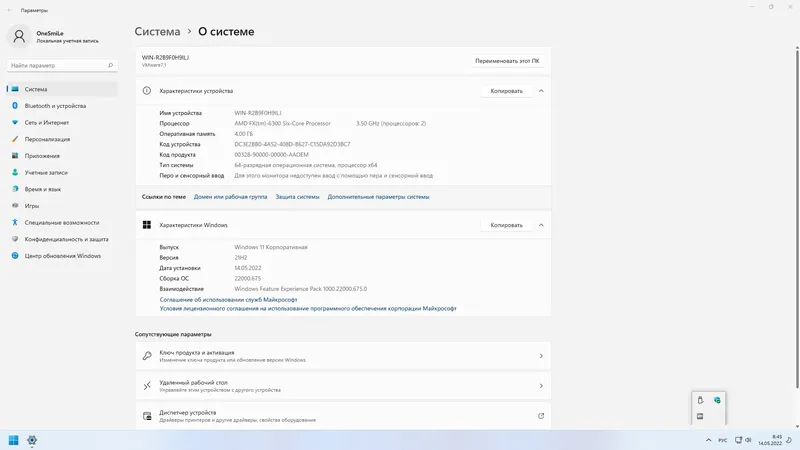Screen dimensions: 800x450
Task: Click the Сопутствующие параметры heading
Action: [173, 334]
